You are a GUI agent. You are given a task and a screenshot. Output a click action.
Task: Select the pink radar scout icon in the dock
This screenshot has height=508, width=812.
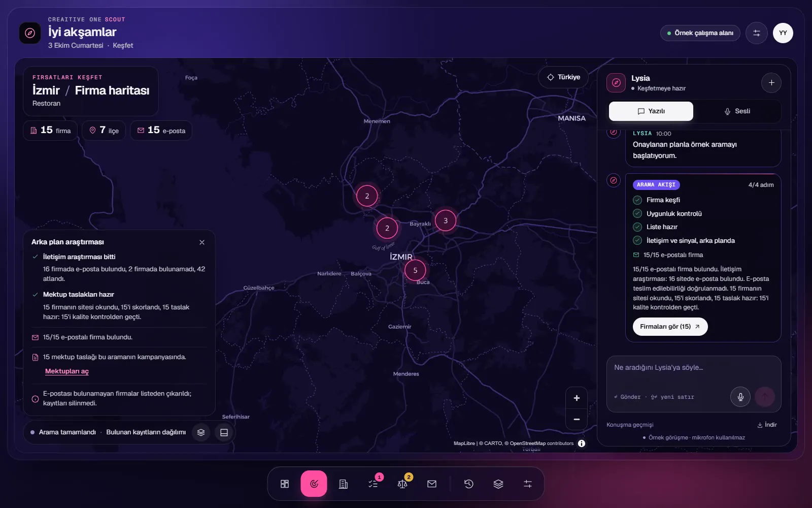tap(314, 484)
